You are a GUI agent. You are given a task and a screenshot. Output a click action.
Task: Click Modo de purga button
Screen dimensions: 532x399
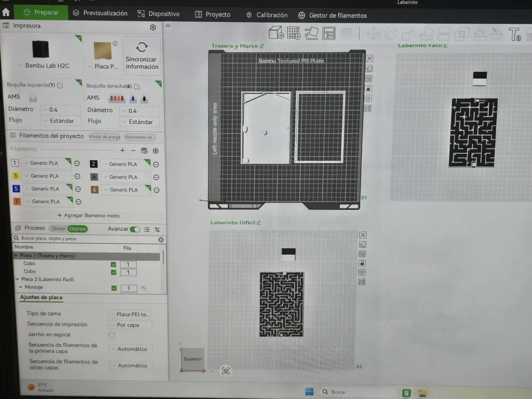(104, 137)
